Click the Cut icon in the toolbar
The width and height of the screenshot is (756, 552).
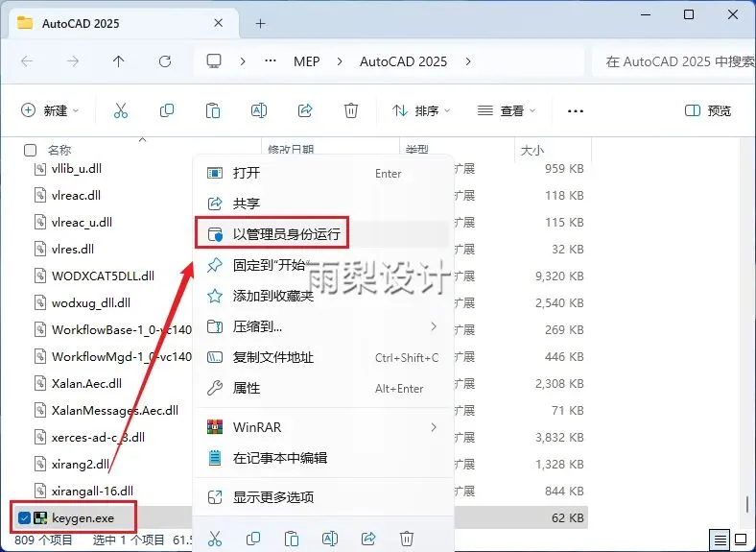[121, 110]
